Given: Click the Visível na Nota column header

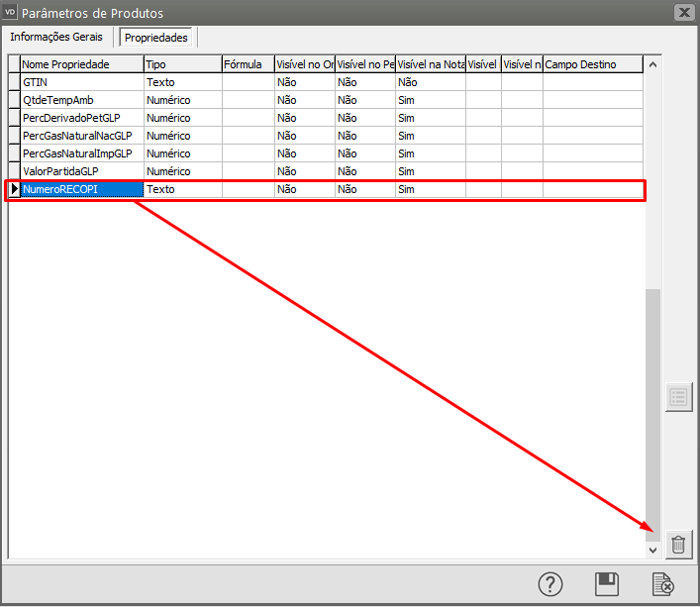Looking at the screenshot, I should (431, 64).
